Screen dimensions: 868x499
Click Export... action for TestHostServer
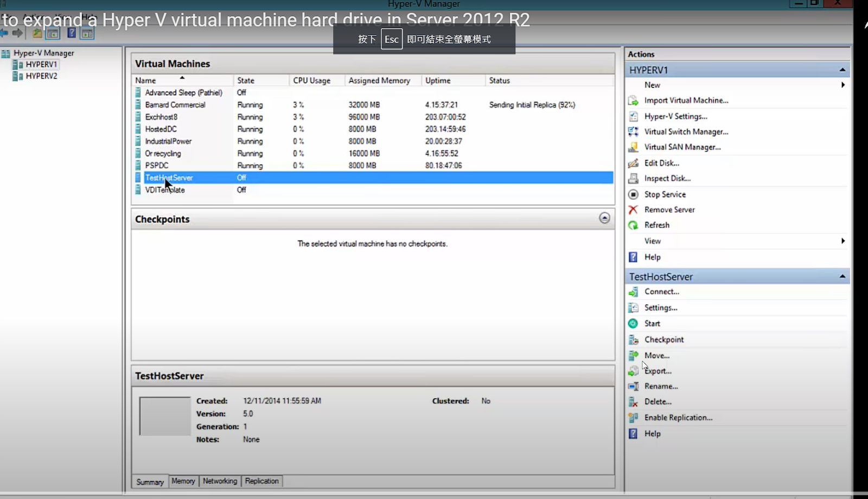pyautogui.click(x=658, y=371)
